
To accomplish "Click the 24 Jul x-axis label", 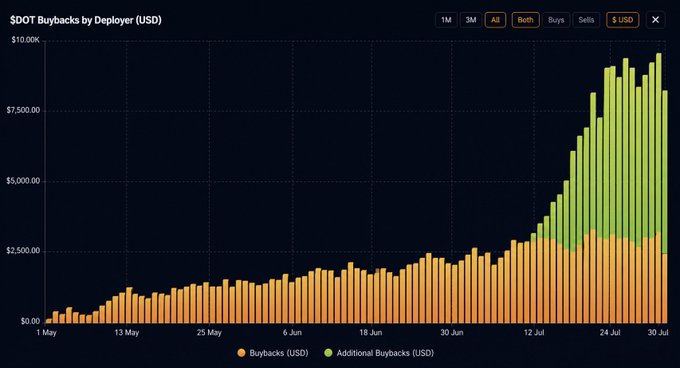I will (610, 332).
